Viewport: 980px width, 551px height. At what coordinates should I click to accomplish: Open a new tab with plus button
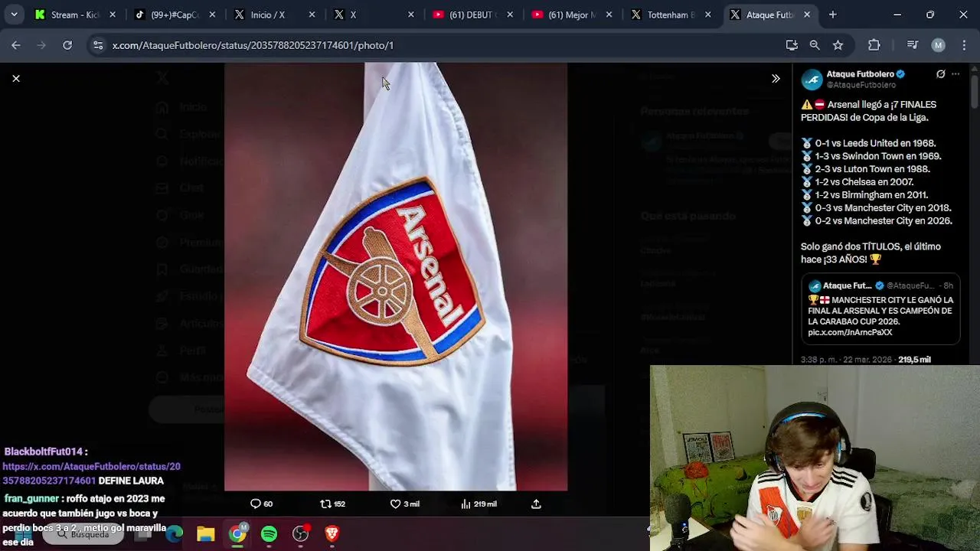point(832,15)
